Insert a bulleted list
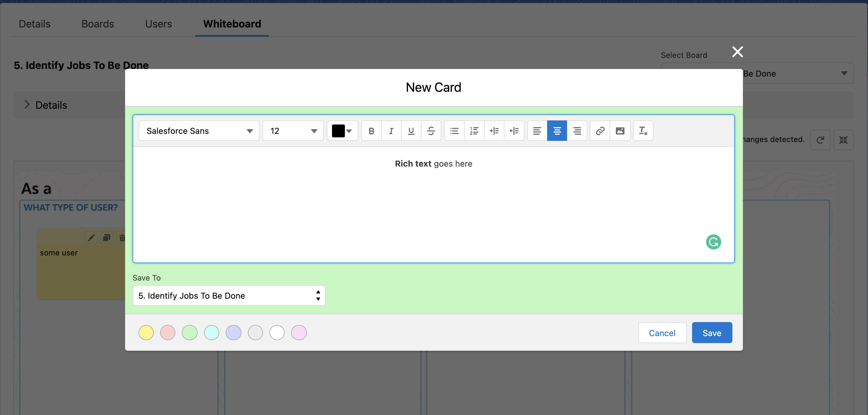This screenshot has width=868, height=415. (x=454, y=131)
